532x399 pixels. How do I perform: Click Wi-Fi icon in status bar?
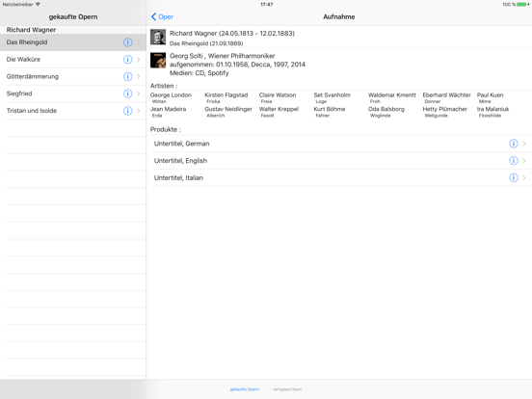(38, 5)
